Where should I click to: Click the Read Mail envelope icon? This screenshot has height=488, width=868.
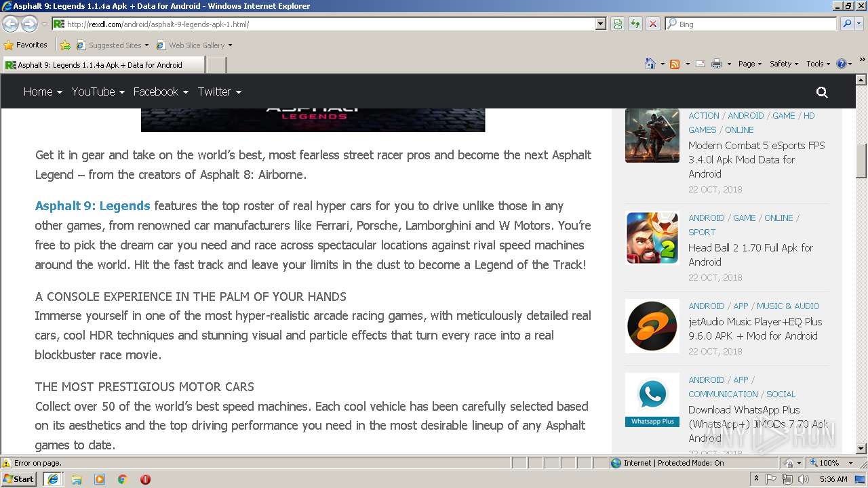click(700, 64)
